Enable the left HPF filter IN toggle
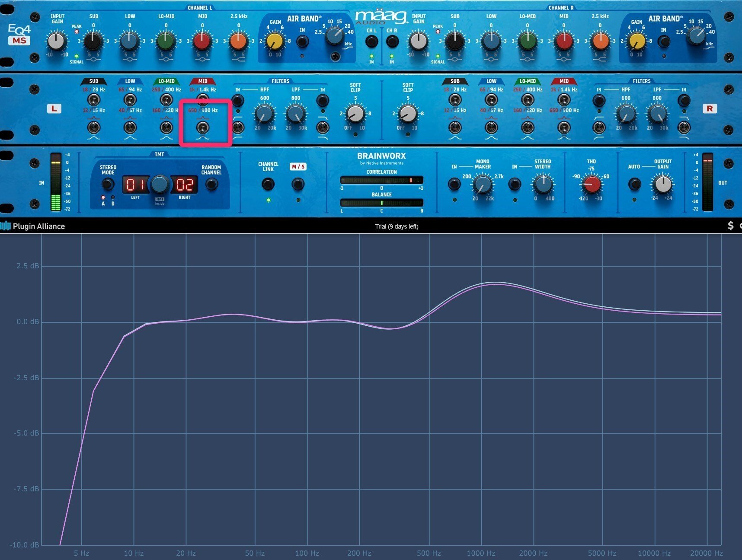742x560 pixels. [x=237, y=100]
